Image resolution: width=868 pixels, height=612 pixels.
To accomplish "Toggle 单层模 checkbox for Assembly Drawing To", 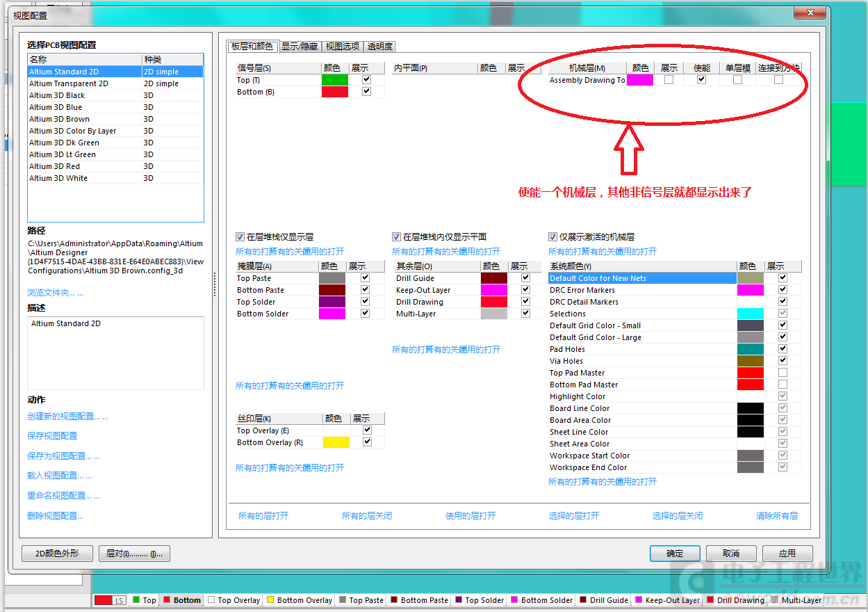I will (x=737, y=80).
